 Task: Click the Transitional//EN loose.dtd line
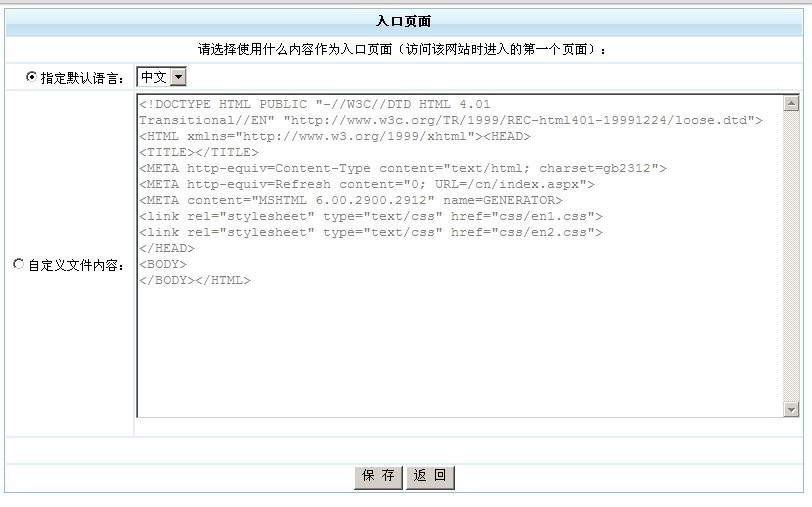(451, 120)
